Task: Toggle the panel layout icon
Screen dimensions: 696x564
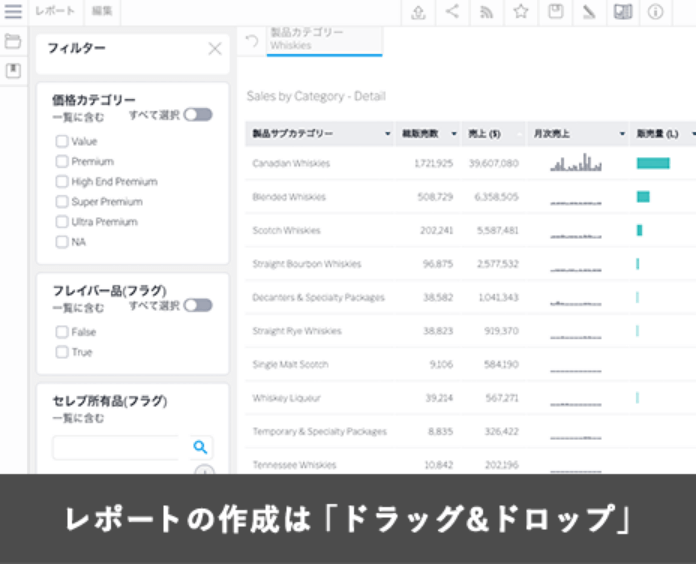Action: (623, 12)
